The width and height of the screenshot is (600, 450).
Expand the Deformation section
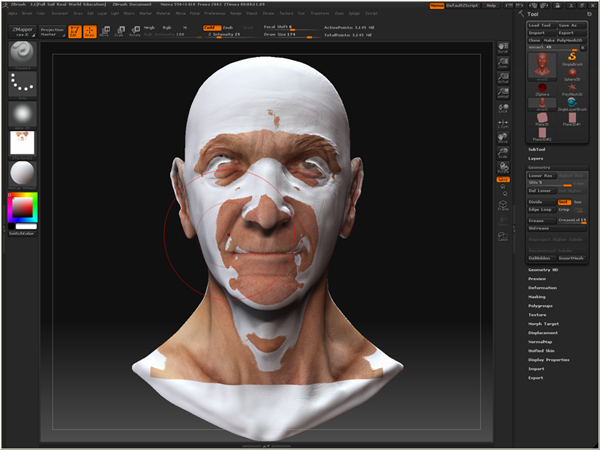[542, 287]
